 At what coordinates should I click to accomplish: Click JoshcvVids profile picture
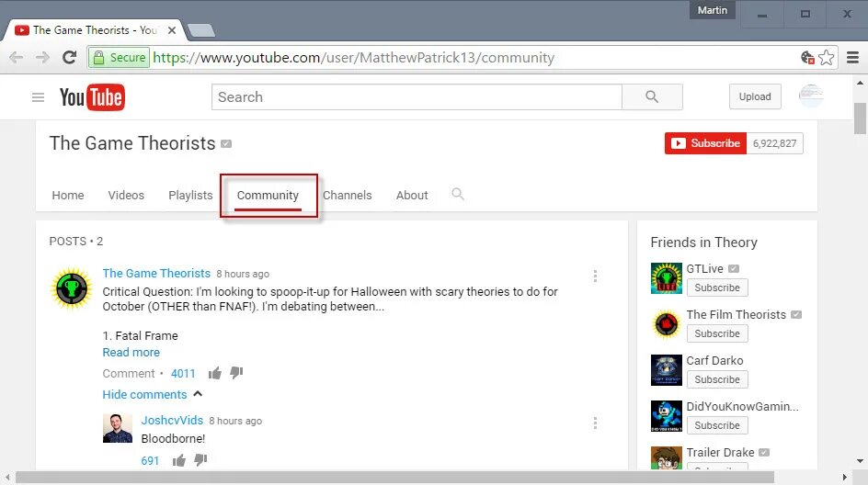pos(118,428)
